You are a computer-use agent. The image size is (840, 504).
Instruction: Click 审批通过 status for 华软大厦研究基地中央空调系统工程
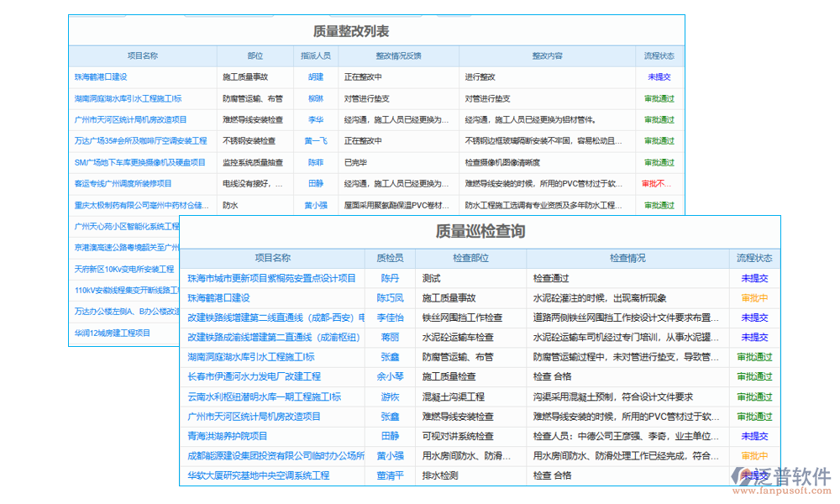(755, 475)
